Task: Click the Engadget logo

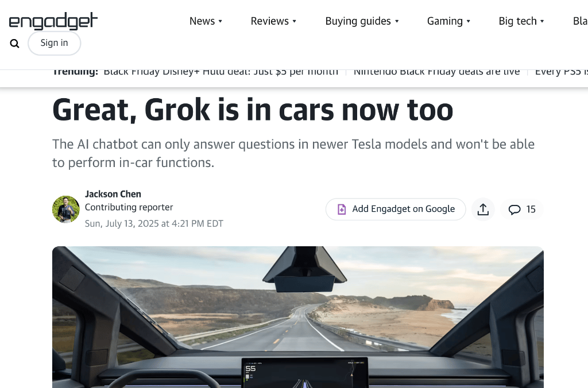Action: pos(53,21)
